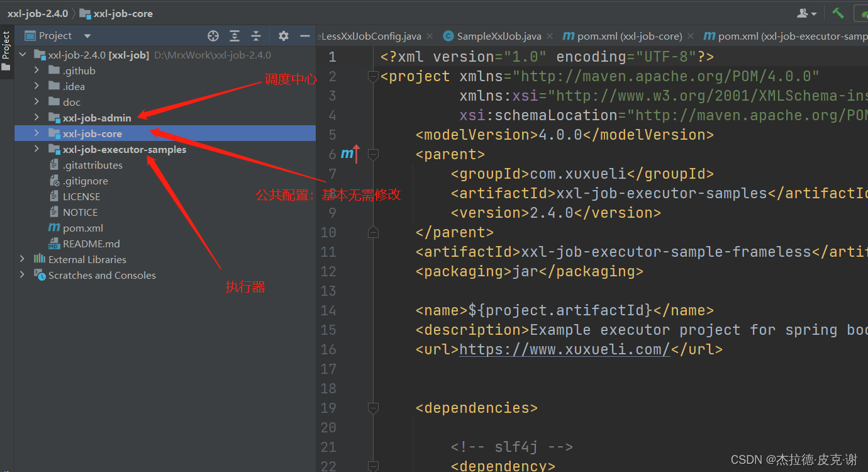Fold the dependencies block on line 19
The height and width of the screenshot is (472, 868).
click(x=373, y=408)
